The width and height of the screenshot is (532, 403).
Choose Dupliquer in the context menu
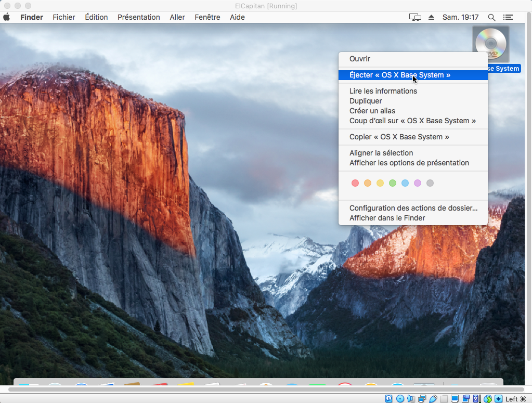[x=413, y=101]
